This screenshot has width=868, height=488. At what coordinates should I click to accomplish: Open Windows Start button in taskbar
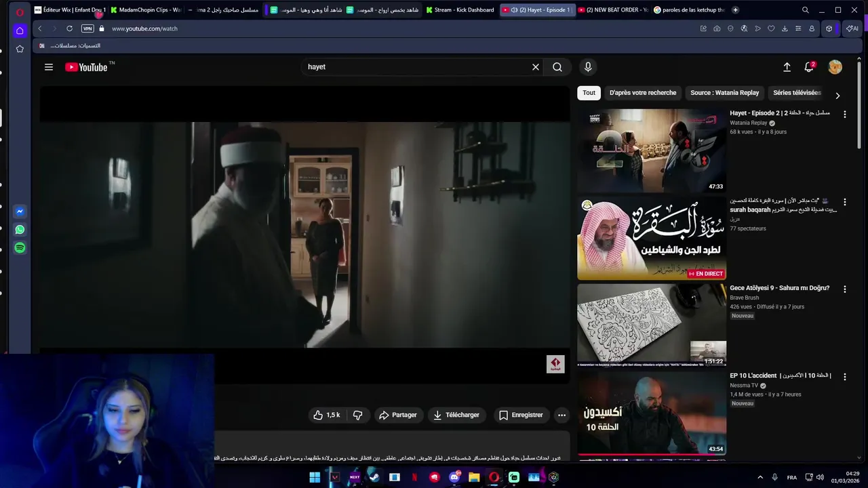pos(315,477)
